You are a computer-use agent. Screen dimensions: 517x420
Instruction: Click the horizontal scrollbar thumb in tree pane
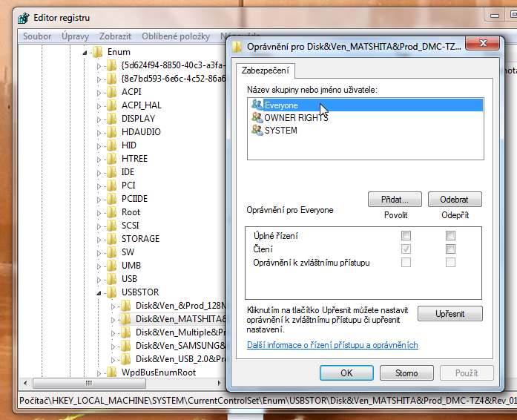89,383
